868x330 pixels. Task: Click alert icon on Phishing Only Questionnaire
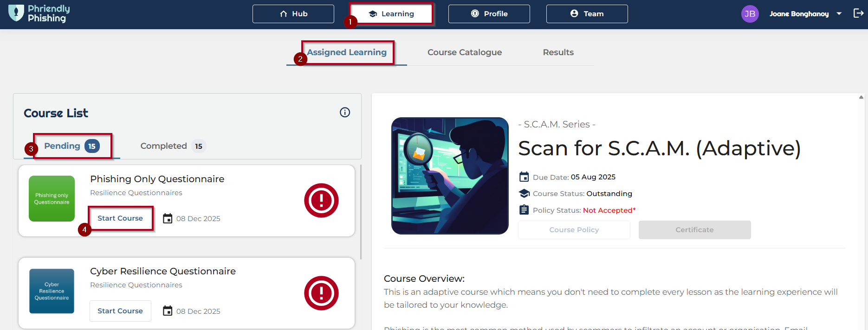tap(321, 201)
